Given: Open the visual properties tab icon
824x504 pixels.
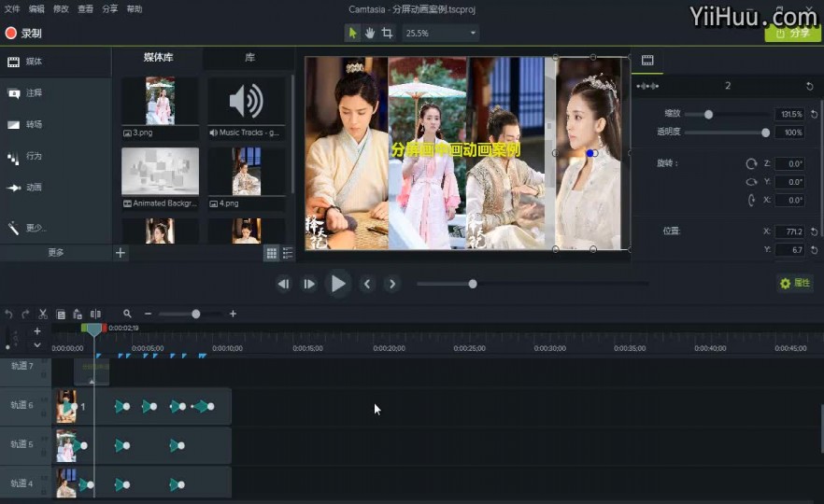Looking at the screenshot, I should pos(647,61).
